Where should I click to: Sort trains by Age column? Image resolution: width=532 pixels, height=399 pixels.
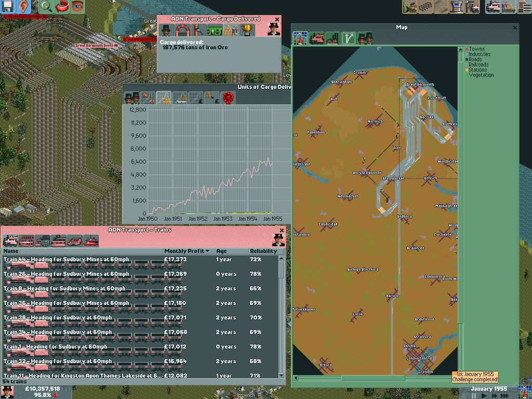click(x=232, y=251)
